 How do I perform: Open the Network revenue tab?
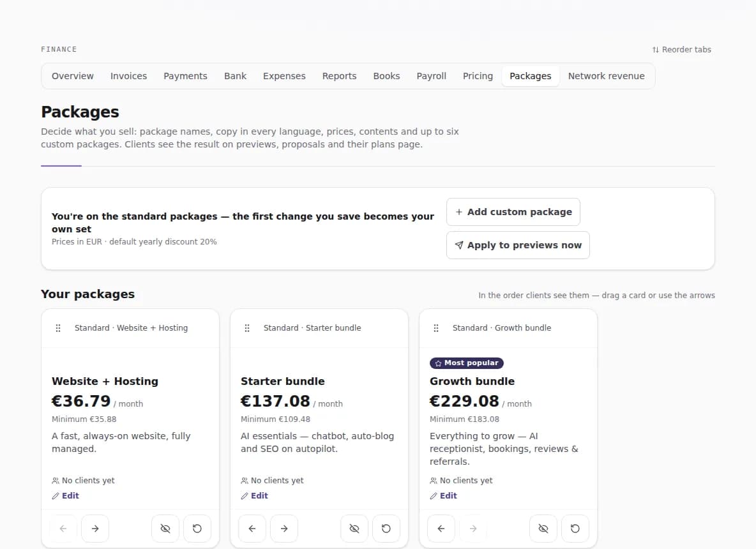point(607,76)
